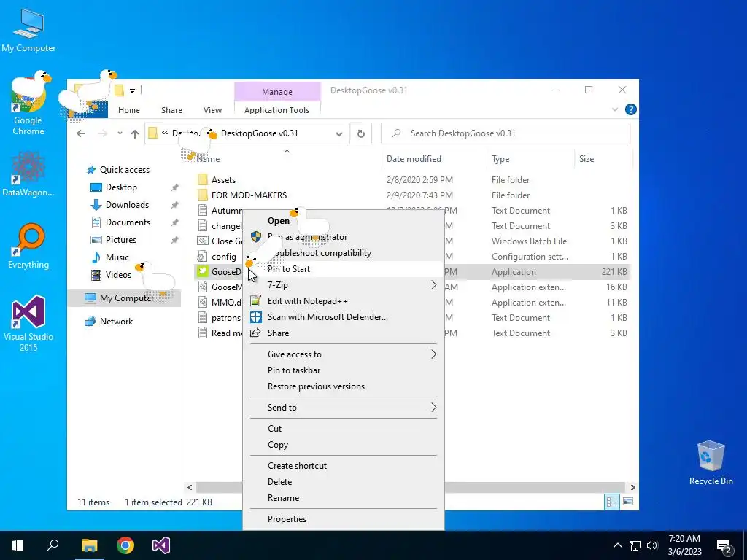This screenshot has height=560, width=747.
Task: Expand the Send to submenu arrow
Action: point(433,407)
